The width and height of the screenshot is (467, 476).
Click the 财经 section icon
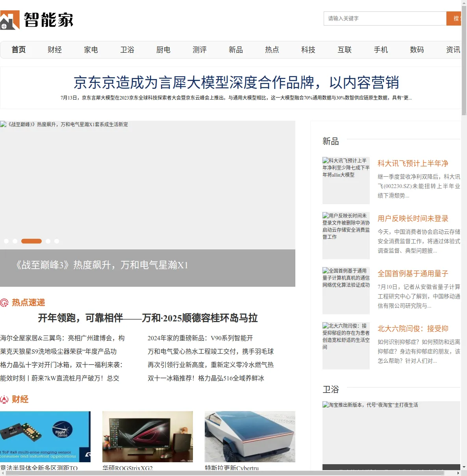tap(4, 400)
